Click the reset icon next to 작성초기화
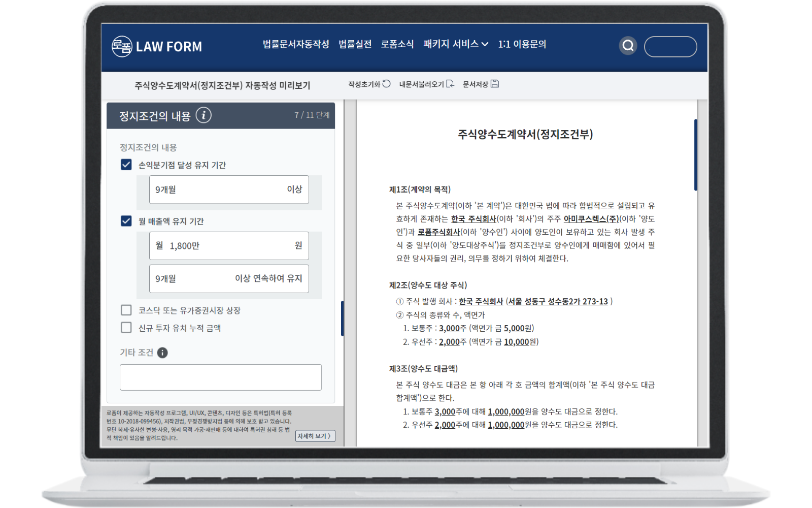The image size is (812, 508). click(387, 84)
